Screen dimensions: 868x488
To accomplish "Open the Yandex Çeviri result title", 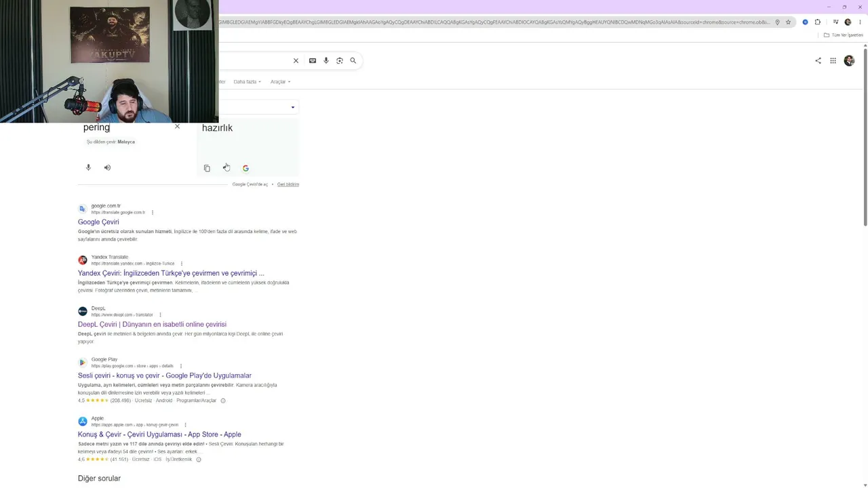I will click(x=171, y=273).
